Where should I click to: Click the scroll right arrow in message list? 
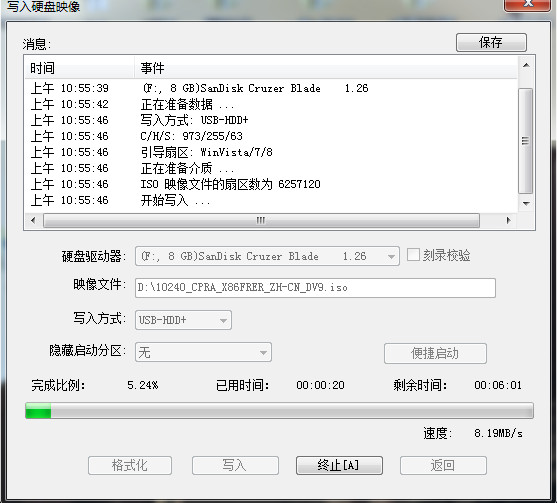pyautogui.click(x=508, y=220)
